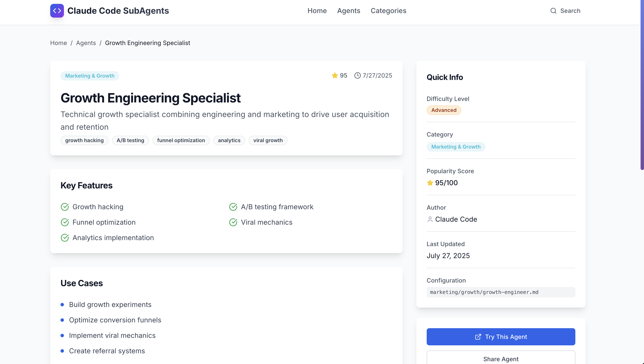Select the growth hacking tag
Viewport: 644px width, 364px height.
pyautogui.click(x=84, y=140)
